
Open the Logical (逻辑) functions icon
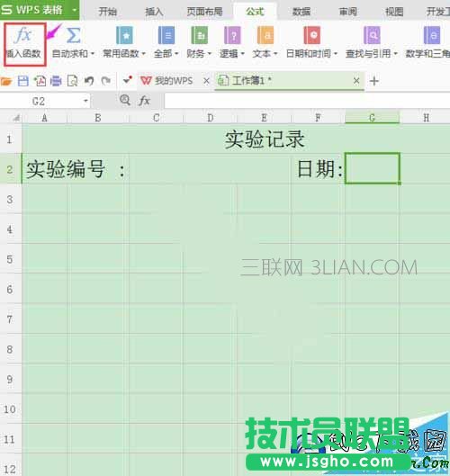point(232,35)
